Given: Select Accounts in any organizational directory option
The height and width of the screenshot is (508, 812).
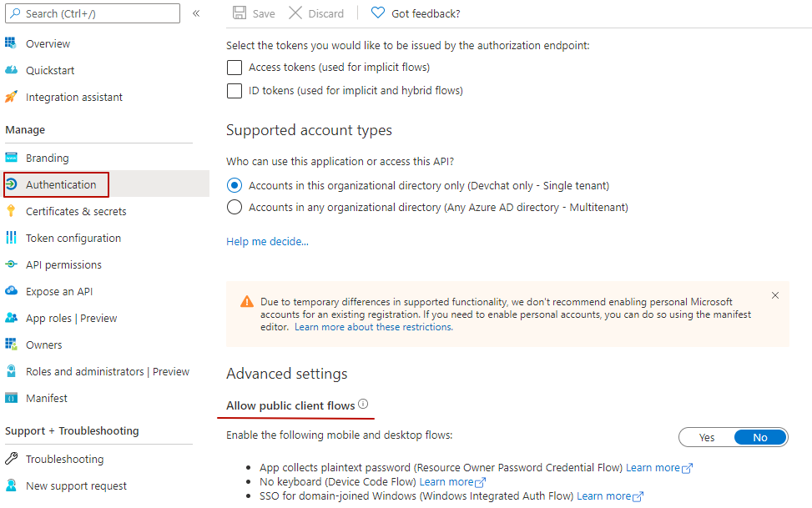Looking at the screenshot, I should (x=235, y=208).
